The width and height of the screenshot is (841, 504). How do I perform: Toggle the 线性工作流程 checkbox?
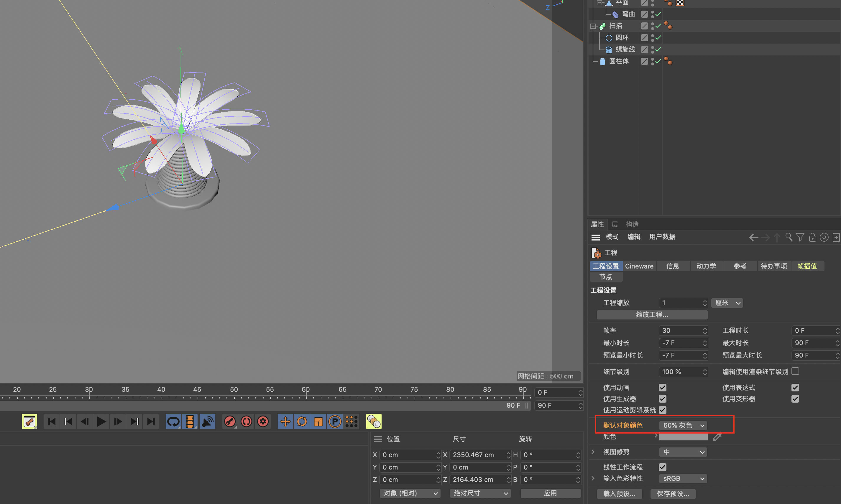(662, 467)
